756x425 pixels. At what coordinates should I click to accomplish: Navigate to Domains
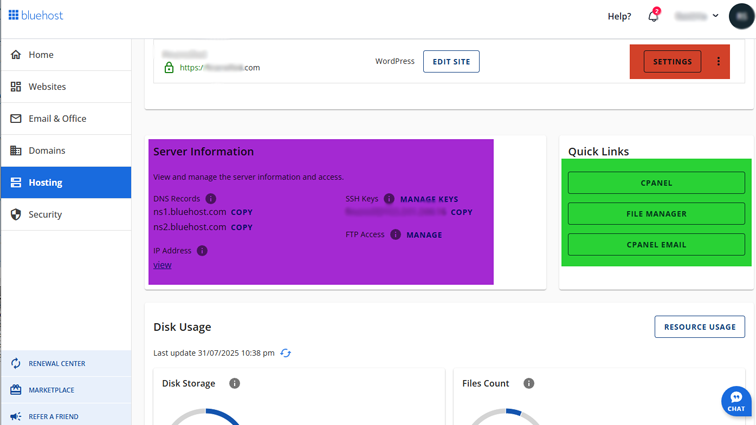click(66, 151)
